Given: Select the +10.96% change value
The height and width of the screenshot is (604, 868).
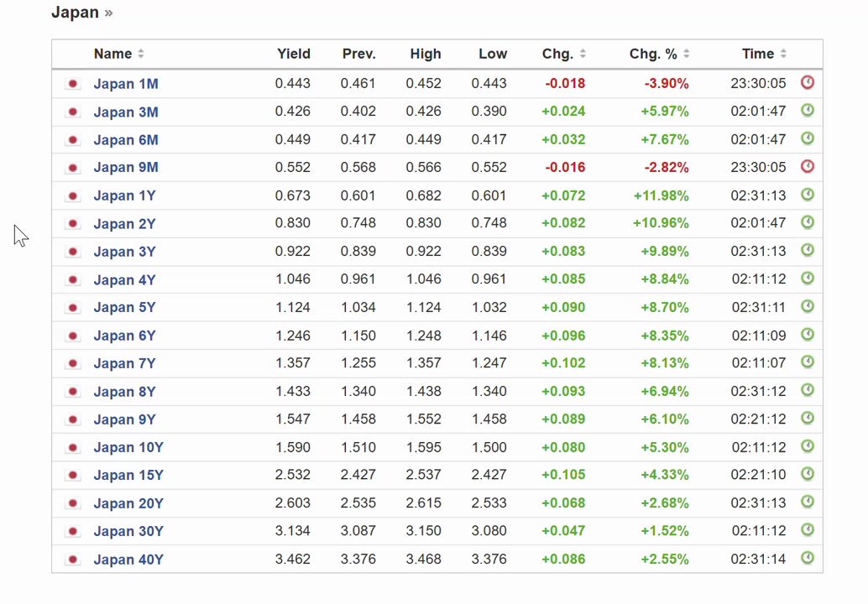Looking at the screenshot, I should (x=661, y=223).
